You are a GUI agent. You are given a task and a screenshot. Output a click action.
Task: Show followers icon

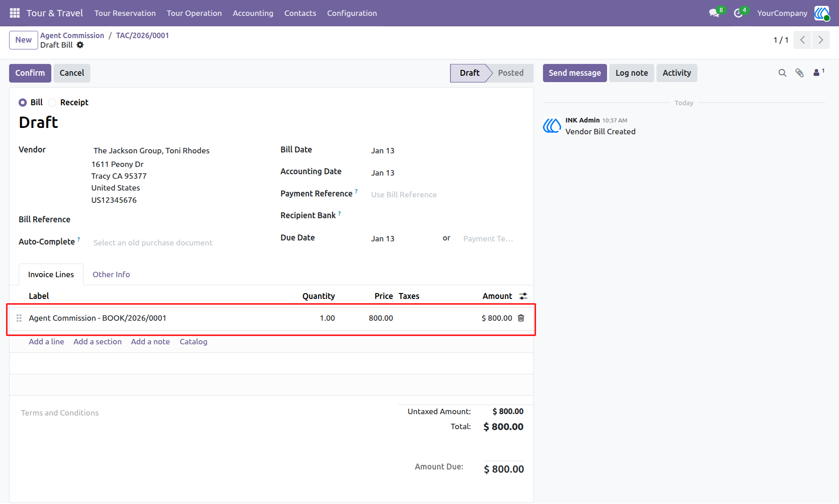click(819, 73)
